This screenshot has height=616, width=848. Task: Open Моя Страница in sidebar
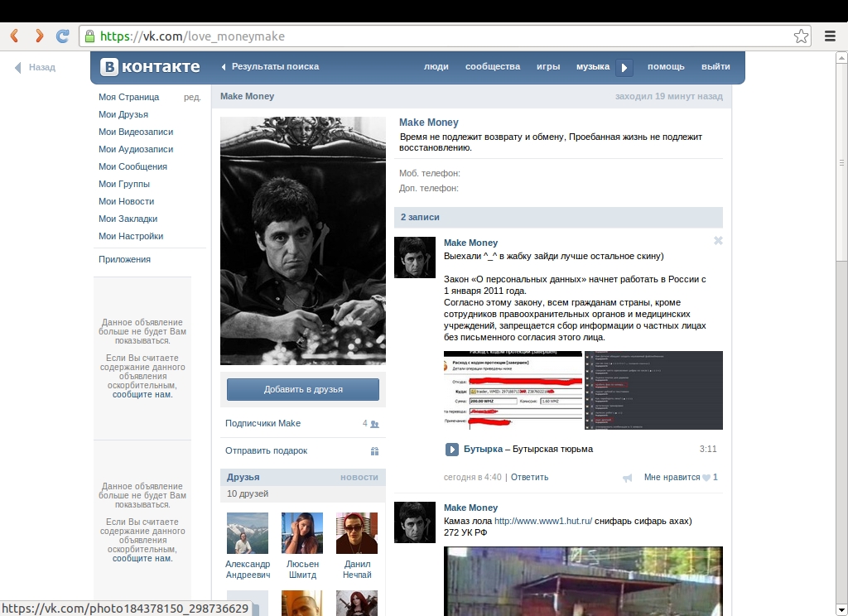[x=128, y=97]
